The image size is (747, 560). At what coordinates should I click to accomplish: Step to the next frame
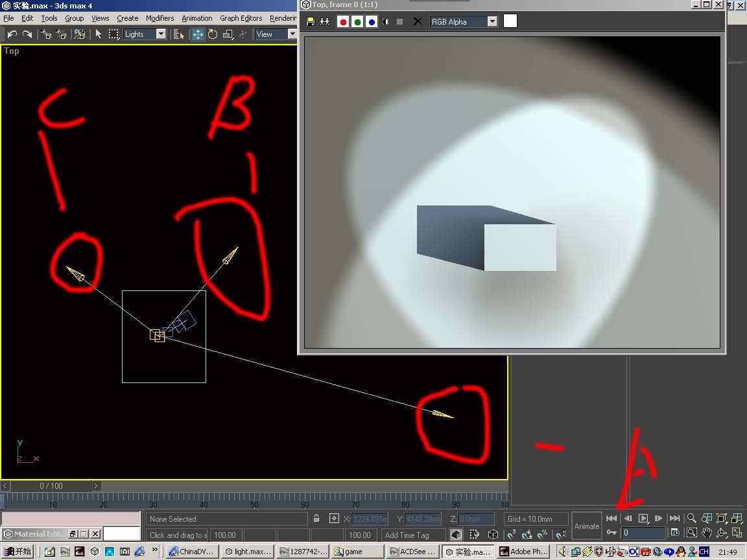(x=658, y=518)
